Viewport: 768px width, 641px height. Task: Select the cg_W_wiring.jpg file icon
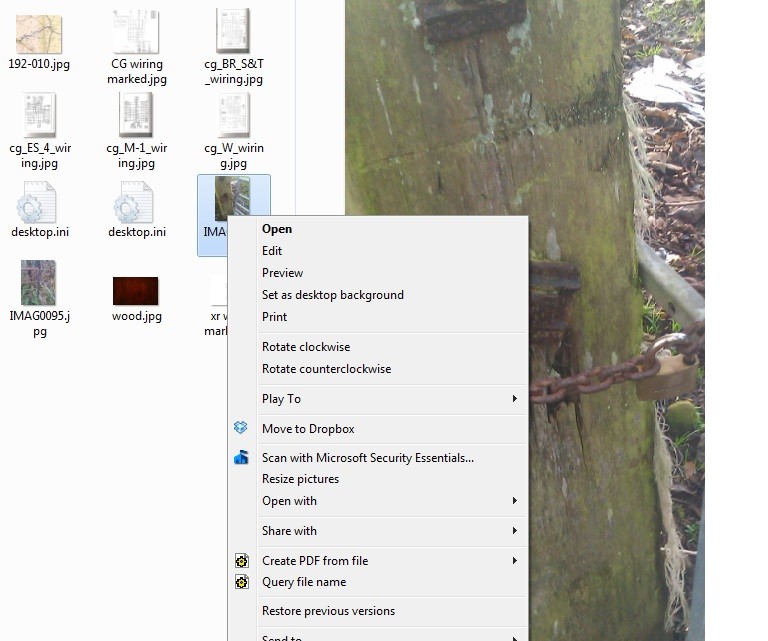[233, 117]
